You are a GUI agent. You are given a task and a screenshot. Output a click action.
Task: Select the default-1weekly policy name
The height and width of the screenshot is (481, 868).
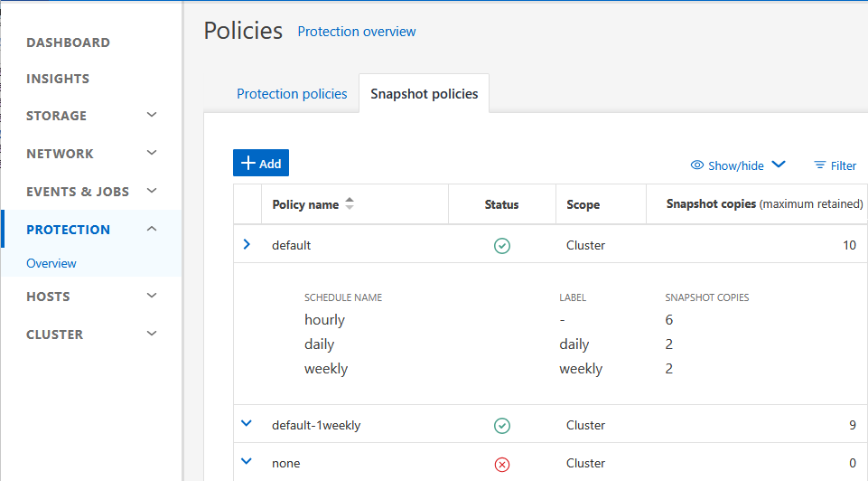click(x=316, y=425)
